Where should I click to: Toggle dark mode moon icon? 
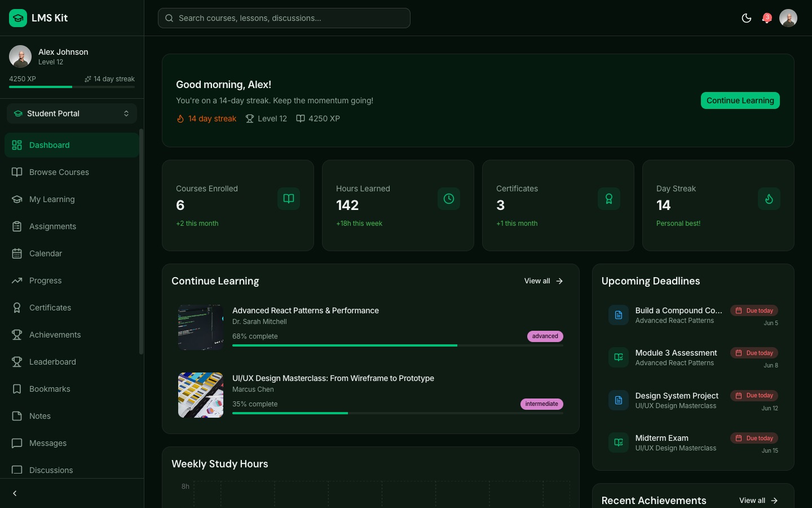click(747, 18)
